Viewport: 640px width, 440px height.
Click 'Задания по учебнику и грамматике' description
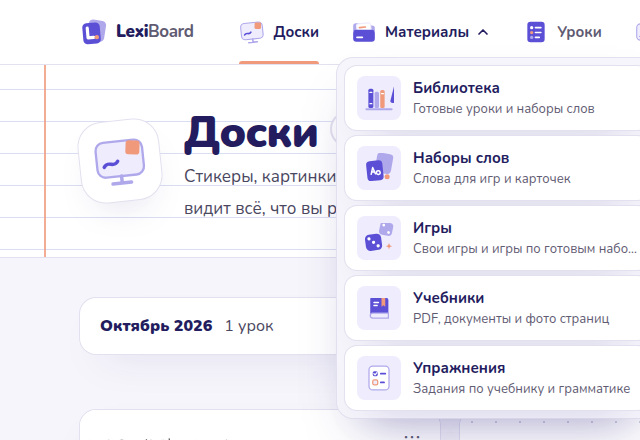(x=522, y=389)
